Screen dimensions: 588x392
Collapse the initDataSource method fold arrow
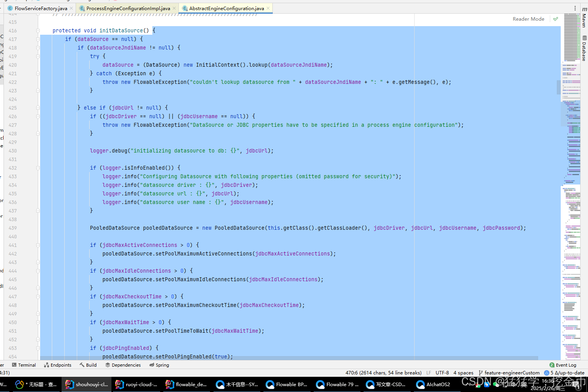(37, 30)
